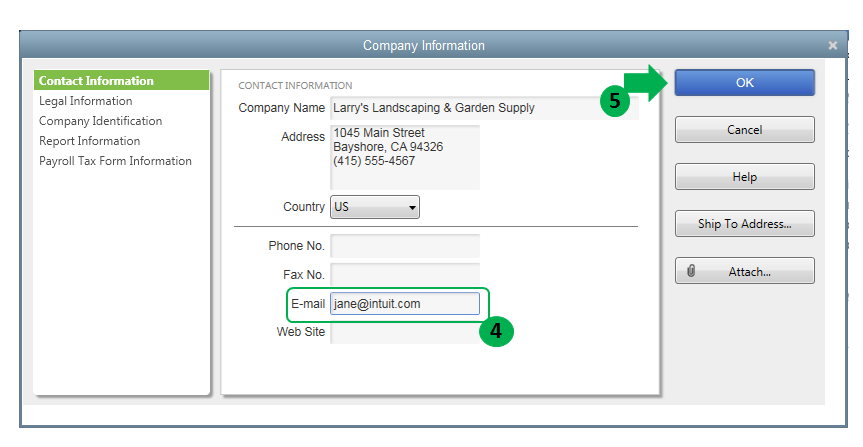Click the green step 5 badge
This screenshot has width=863, height=447.
tap(616, 100)
